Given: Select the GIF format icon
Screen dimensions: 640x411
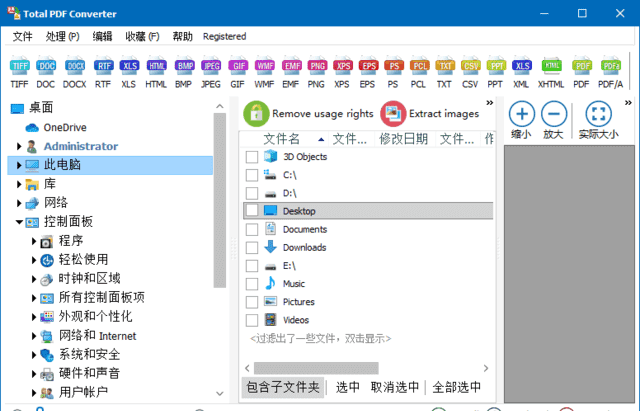Looking at the screenshot, I should point(238,66).
